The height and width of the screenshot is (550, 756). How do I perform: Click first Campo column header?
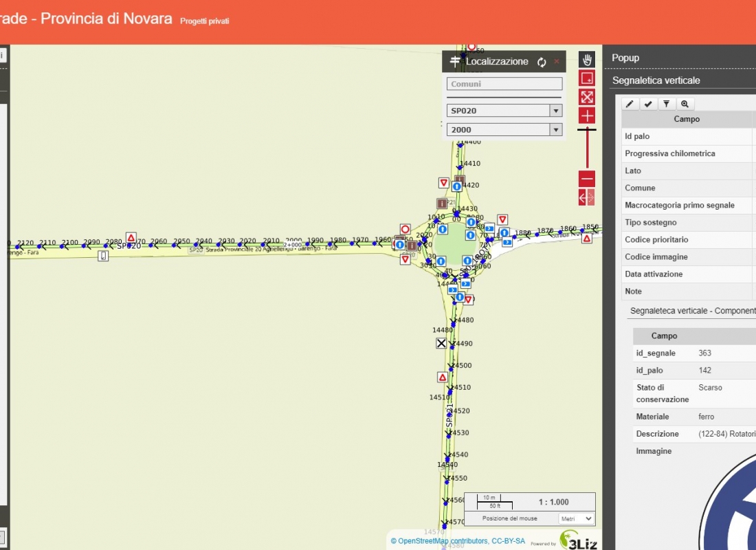[687, 119]
